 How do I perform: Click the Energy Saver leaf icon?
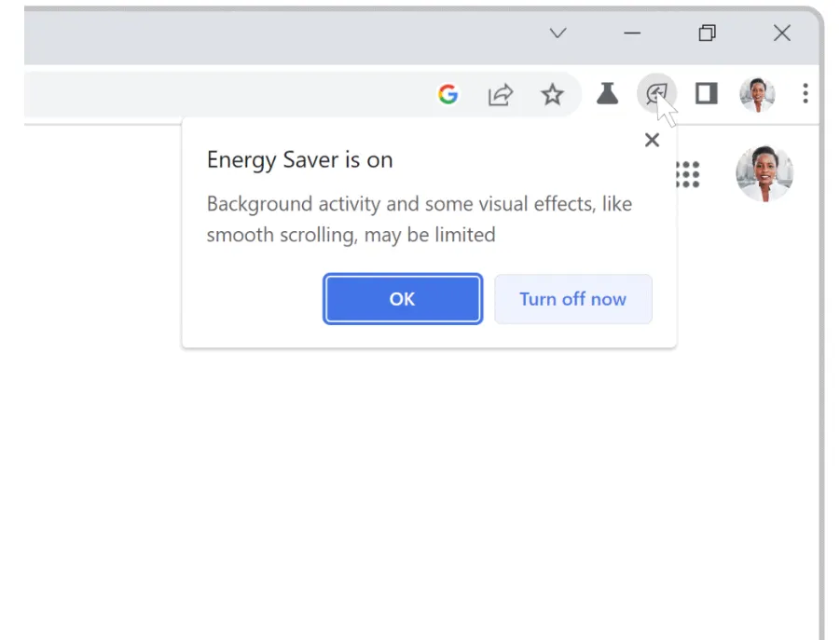[656, 93]
